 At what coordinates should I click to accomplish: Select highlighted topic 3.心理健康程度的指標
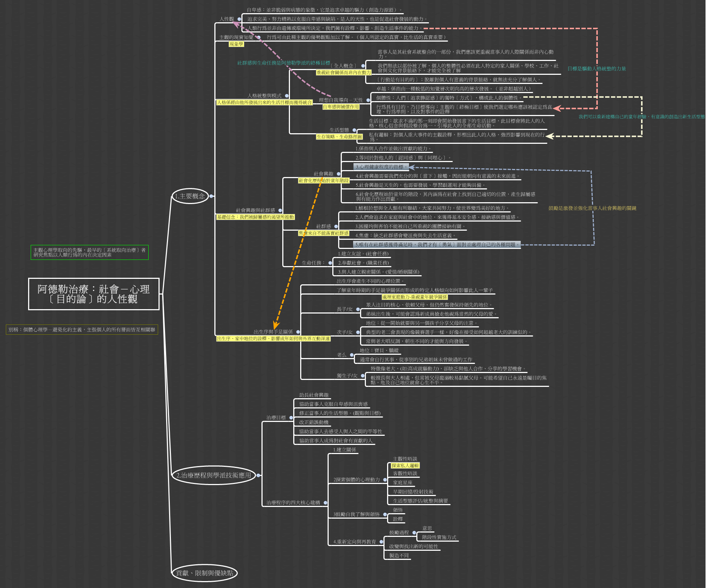(381, 167)
